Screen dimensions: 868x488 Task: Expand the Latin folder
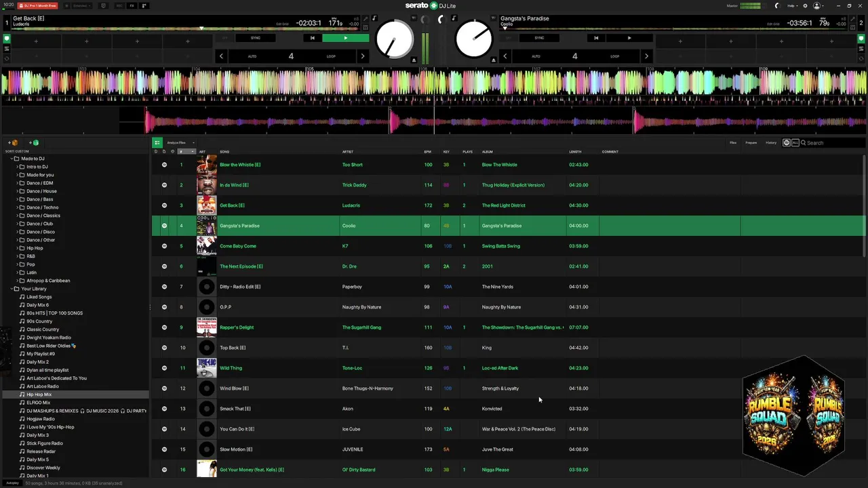coord(18,272)
